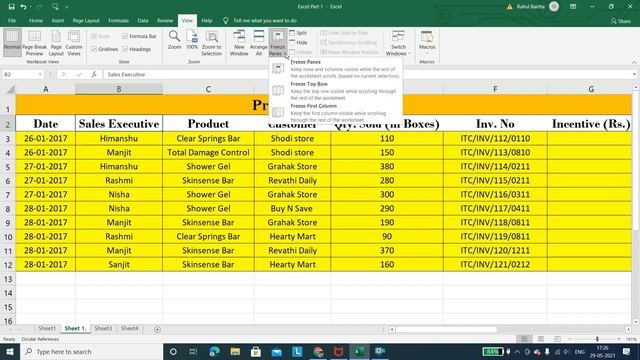Screen dimensions: 640x360
Task: Click Zoom to Selection
Action: tap(211, 43)
